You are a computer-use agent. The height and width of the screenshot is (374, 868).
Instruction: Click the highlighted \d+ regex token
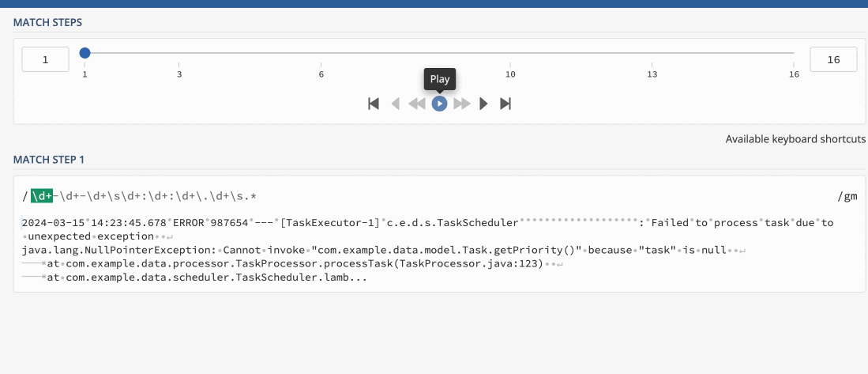42,195
